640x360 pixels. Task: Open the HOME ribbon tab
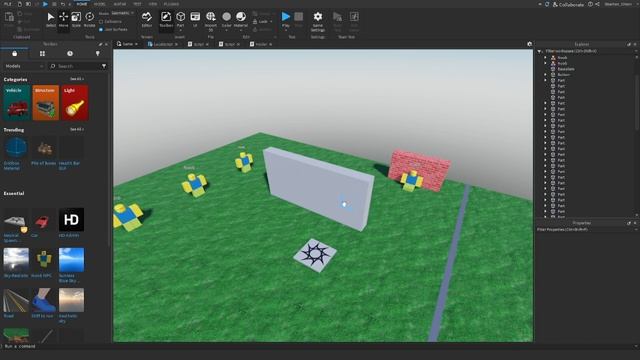82,4
